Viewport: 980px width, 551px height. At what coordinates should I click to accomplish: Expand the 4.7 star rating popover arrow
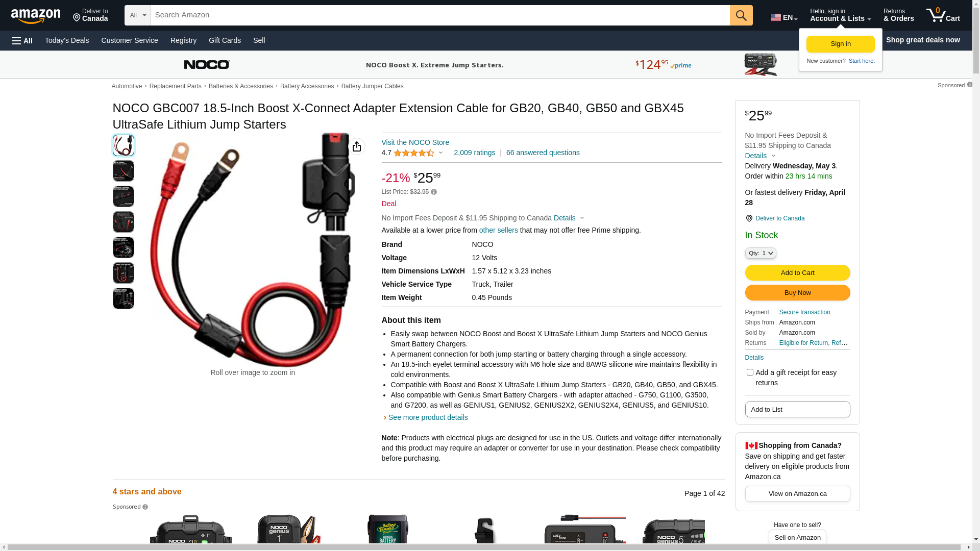click(x=441, y=153)
